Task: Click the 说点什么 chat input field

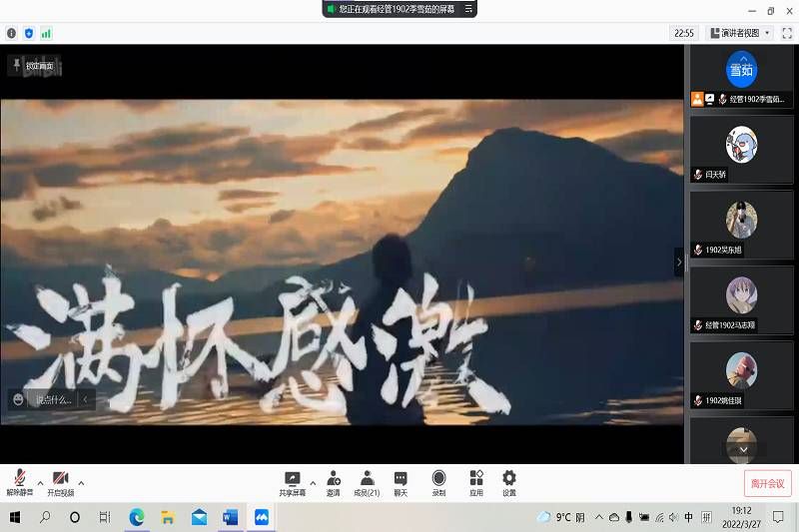Action: point(53,399)
